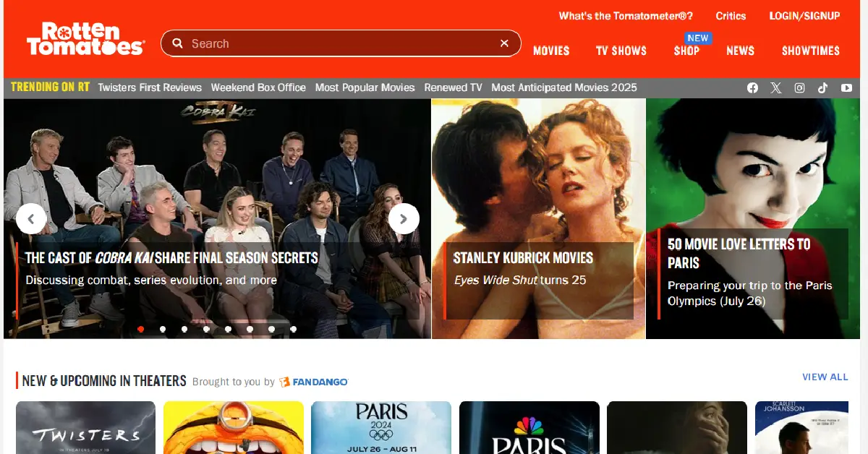This screenshot has height=454, width=868.
Task: Open the NBC peacock Paris poster
Action: click(529, 427)
